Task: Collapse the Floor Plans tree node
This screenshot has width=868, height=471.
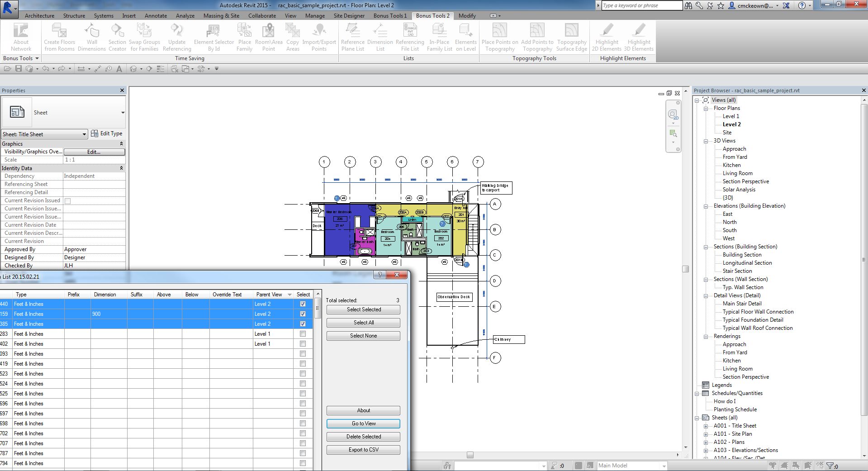Action: point(706,109)
